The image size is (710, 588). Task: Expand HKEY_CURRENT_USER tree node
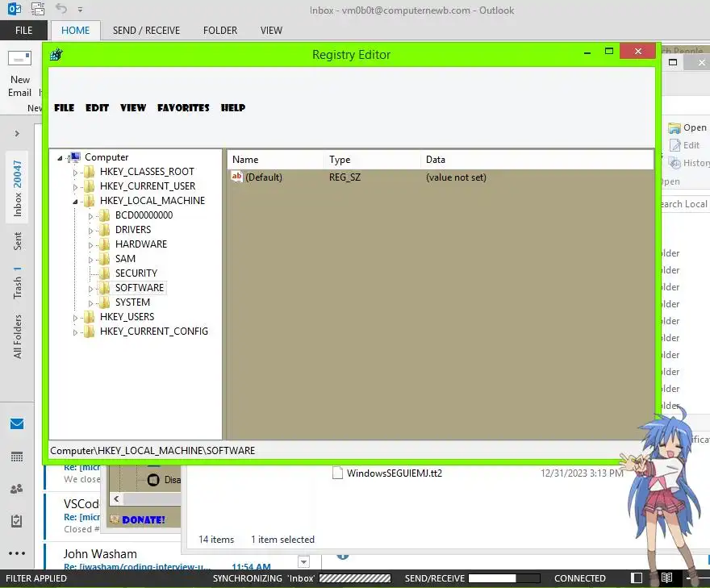click(75, 187)
